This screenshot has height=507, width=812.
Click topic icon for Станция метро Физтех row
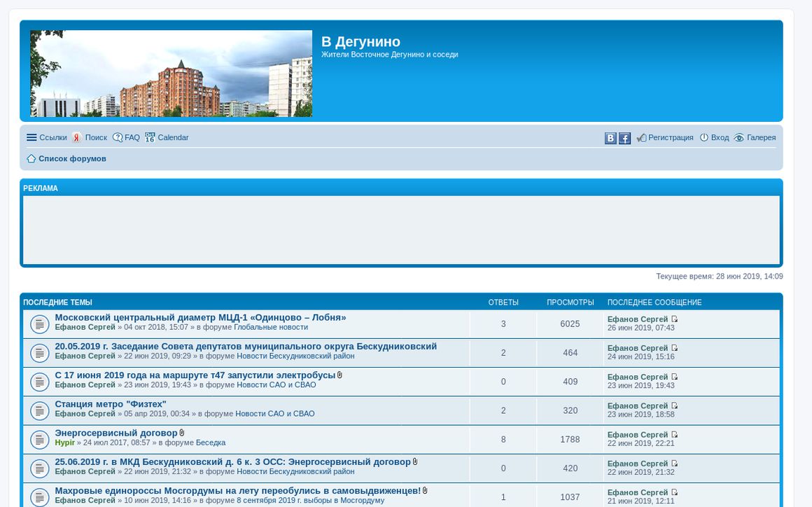coord(39,411)
